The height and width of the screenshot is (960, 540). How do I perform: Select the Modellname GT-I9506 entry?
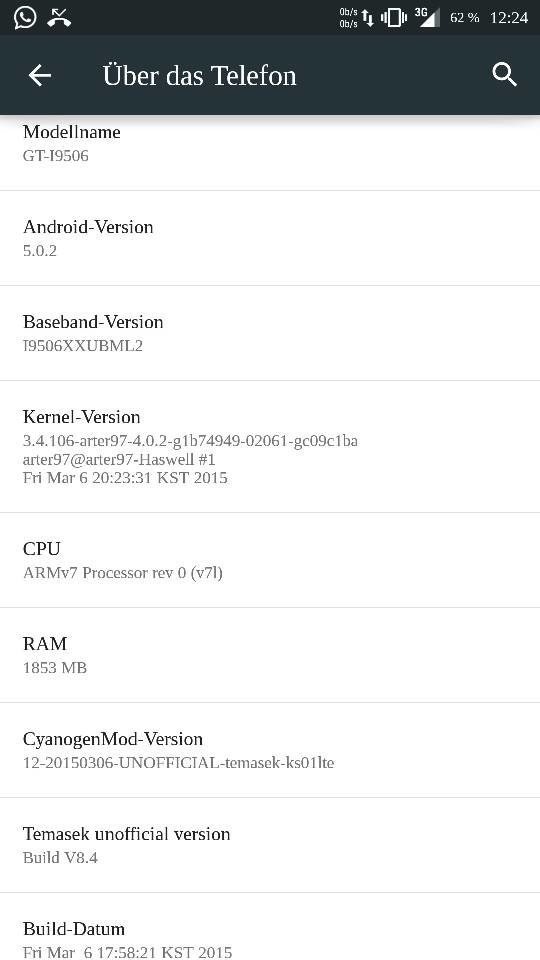pyautogui.click(x=270, y=152)
